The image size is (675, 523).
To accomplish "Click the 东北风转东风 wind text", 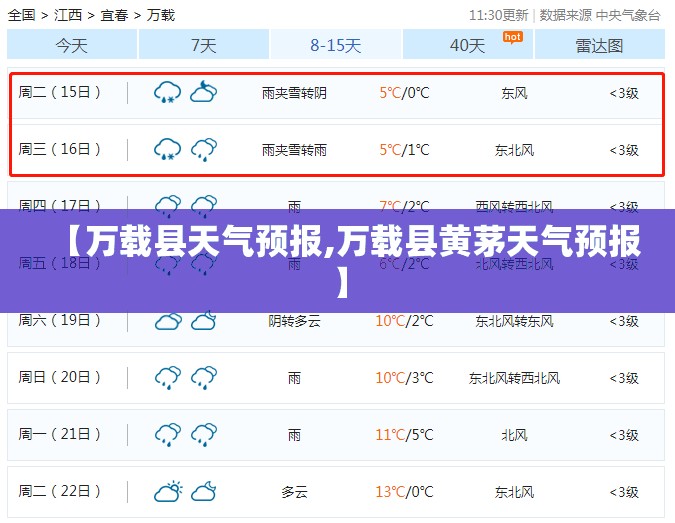I will pos(514,321).
